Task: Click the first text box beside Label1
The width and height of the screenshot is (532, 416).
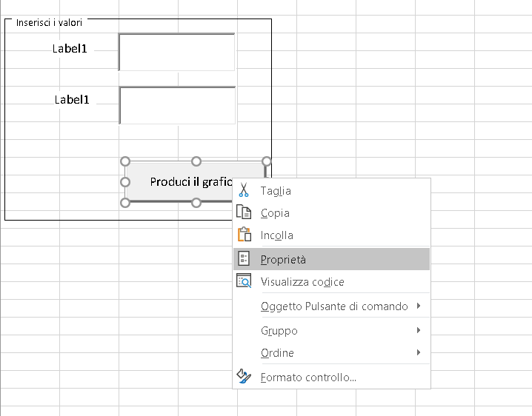Action: coord(176,52)
